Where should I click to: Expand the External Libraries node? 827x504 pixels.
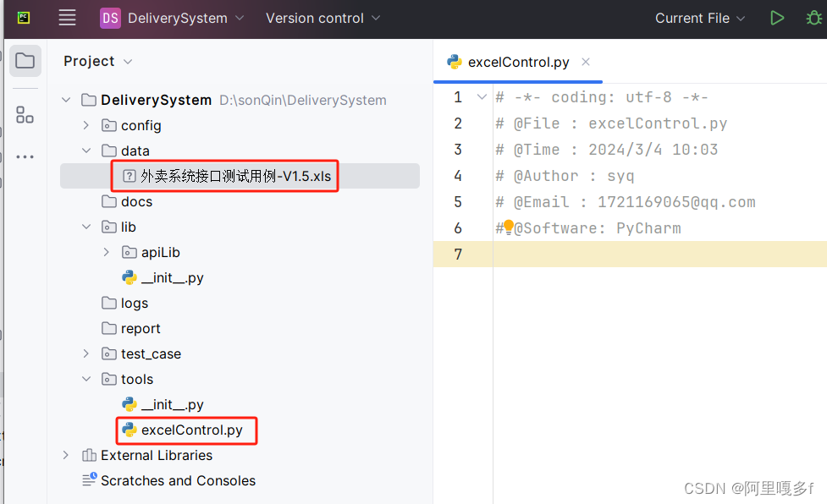click(66, 455)
